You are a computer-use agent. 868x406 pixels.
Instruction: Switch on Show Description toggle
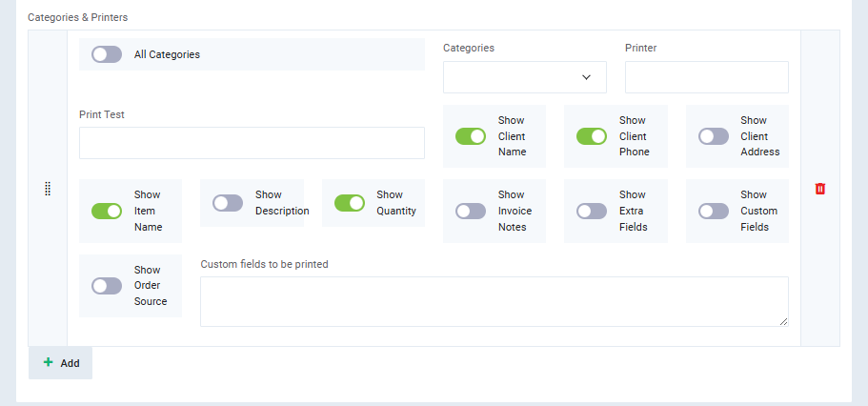tap(228, 203)
